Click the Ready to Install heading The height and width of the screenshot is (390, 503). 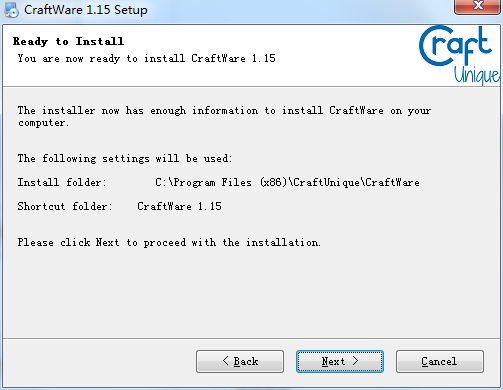(68, 41)
